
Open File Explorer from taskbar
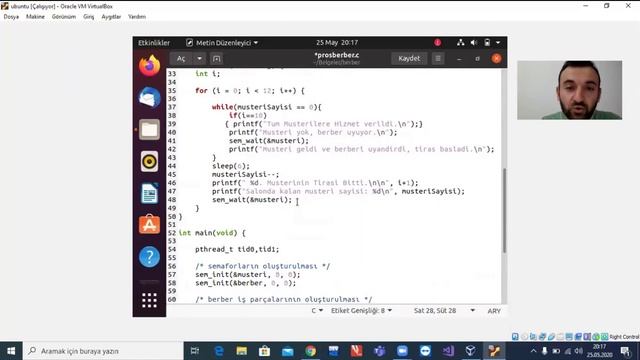(x=242, y=351)
